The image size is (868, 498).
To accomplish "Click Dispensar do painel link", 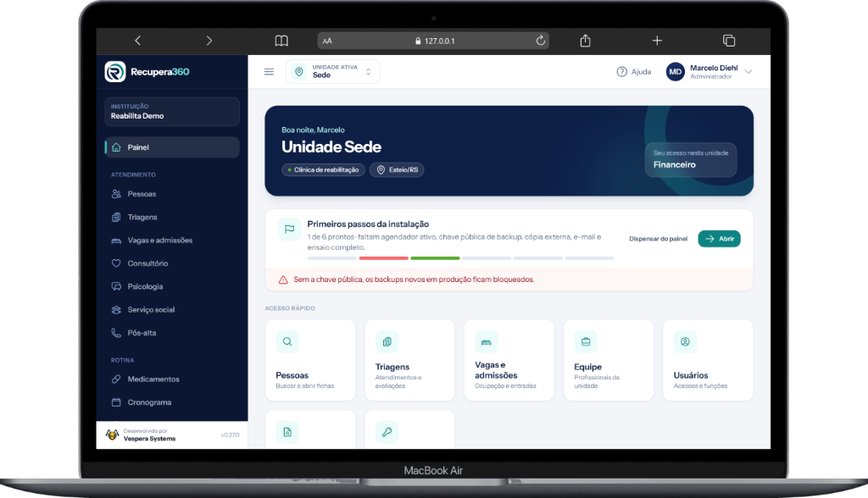I will click(x=658, y=239).
